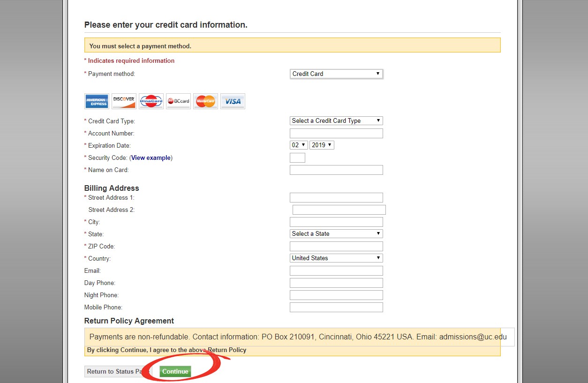The width and height of the screenshot is (588, 383).
Task: Click the Discover card logo
Action: tap(123, 101)
